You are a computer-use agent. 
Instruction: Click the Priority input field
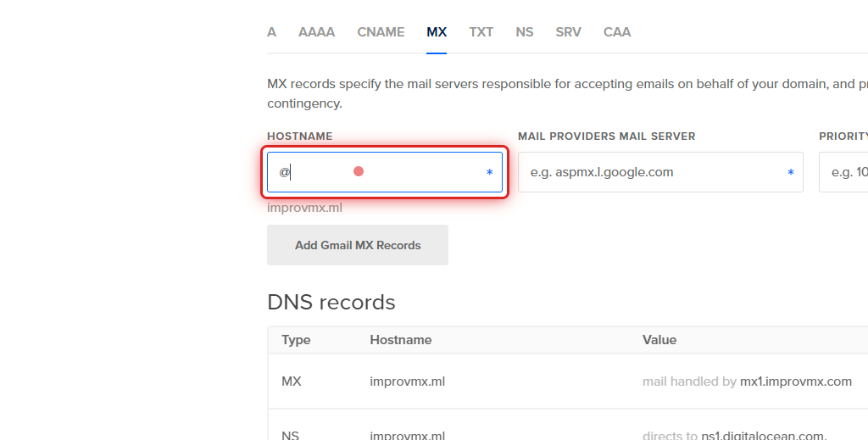click(x=843, y=172)
